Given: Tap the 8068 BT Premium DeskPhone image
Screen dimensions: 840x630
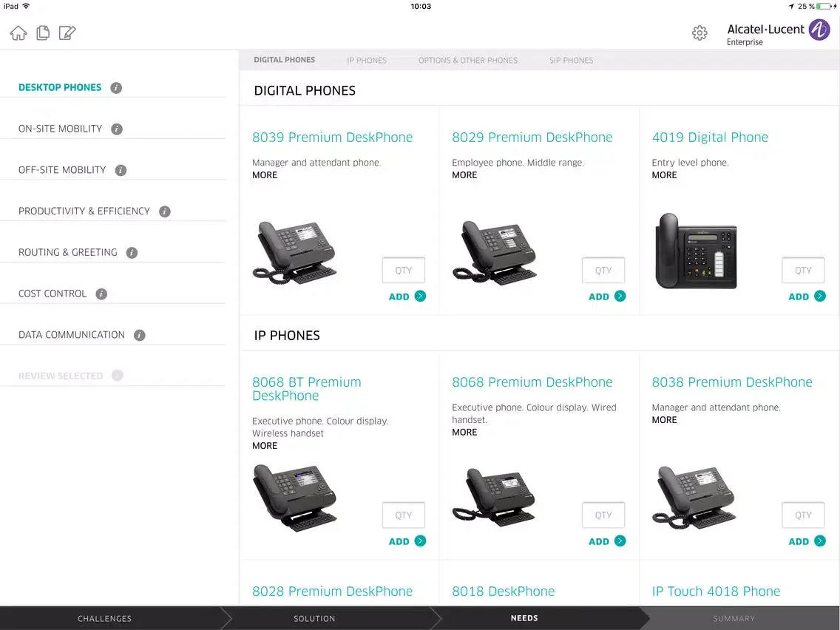Looking at the screenshot, I should tap(294, 498).
